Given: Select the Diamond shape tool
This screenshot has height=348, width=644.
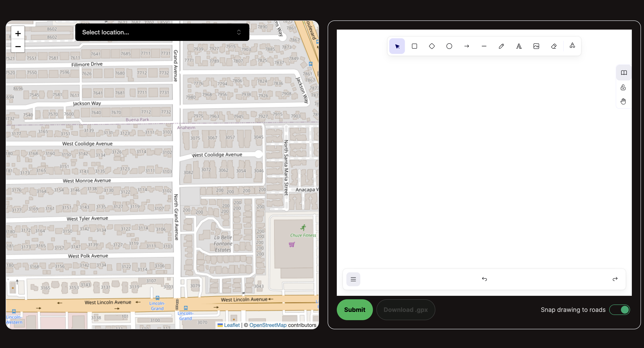Looking at the screenshot, I should pos(432,46).
